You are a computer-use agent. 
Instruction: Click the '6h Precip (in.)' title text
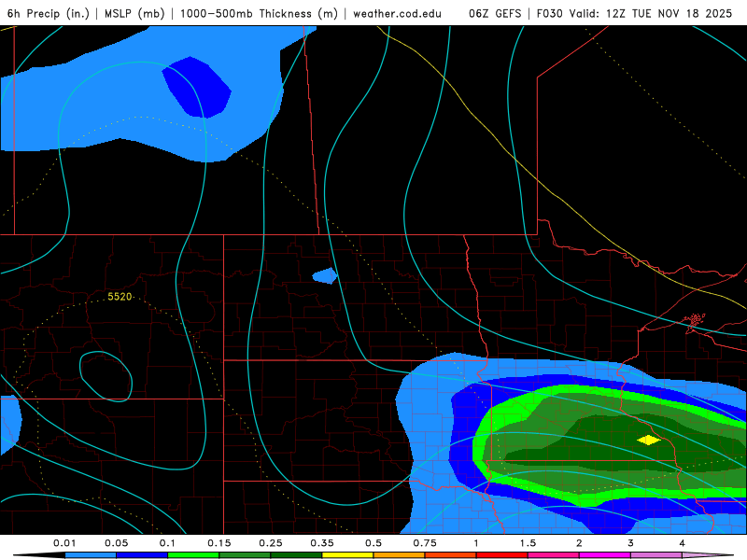click(49, 14)
